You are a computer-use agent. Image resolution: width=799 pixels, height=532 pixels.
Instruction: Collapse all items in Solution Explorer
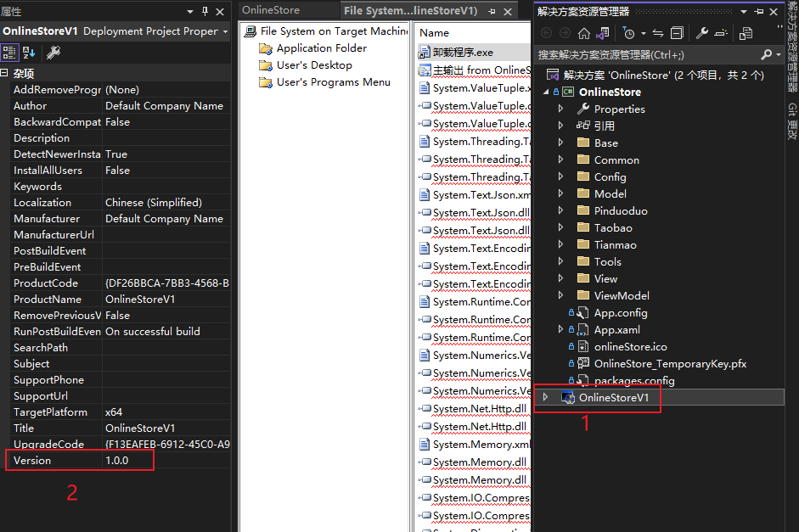click(x=677, y=33)
